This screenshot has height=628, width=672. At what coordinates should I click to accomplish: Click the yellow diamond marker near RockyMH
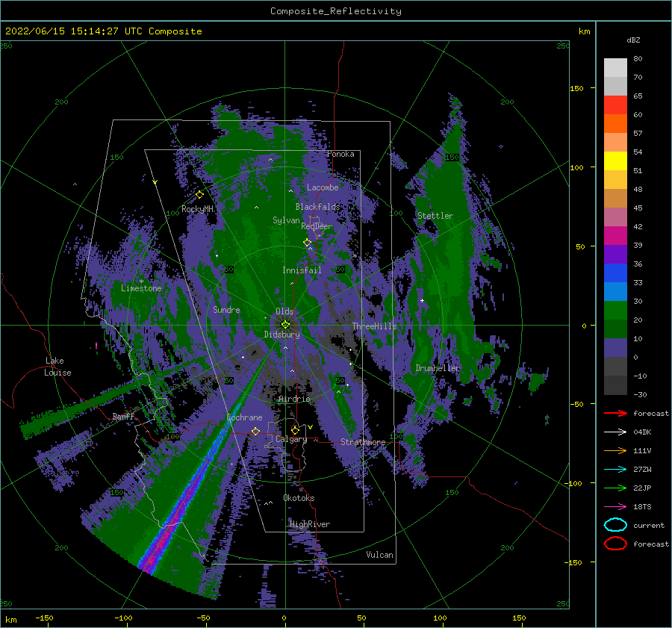pyautogui.click(x=199, y=195)
